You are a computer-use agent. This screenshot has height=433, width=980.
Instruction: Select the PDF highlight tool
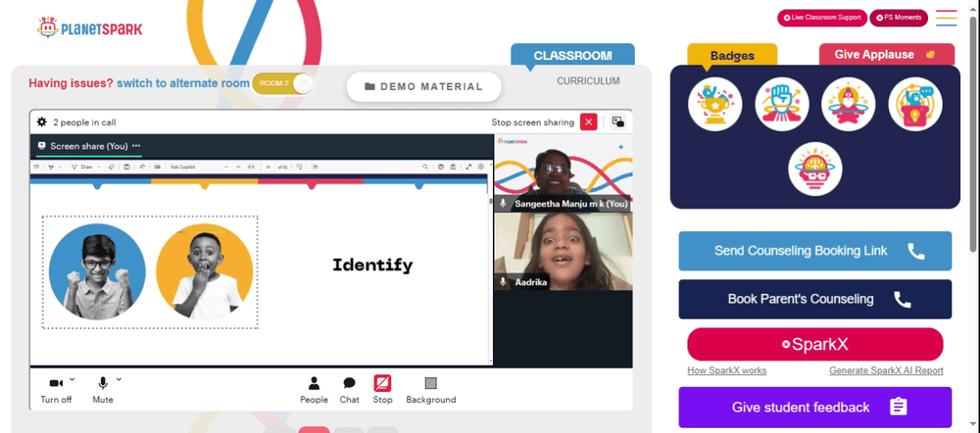pyautogui.click(x=51, y=167)
